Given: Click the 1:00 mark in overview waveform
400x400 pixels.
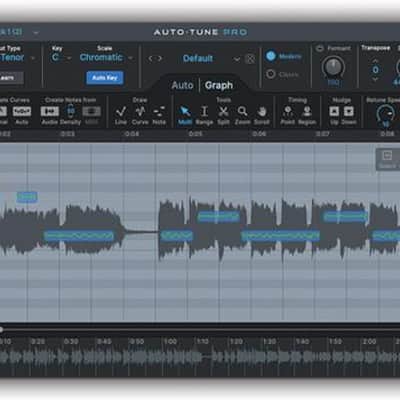Looking at the screenshot, I should coord(170,342).
